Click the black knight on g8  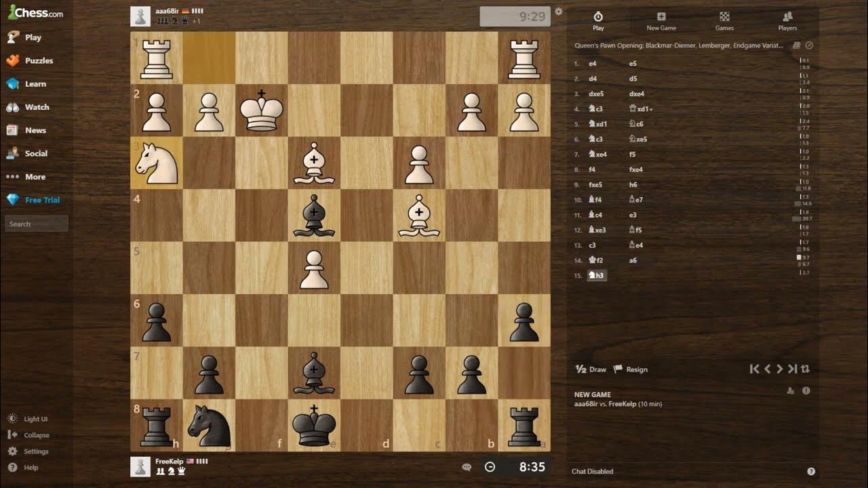[x=209, y=426]
